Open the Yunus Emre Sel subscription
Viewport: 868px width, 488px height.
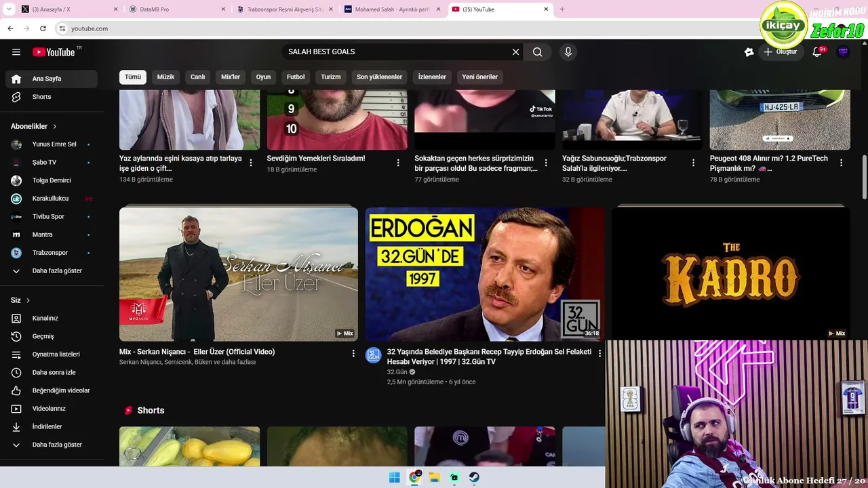(x=52, y=144)
